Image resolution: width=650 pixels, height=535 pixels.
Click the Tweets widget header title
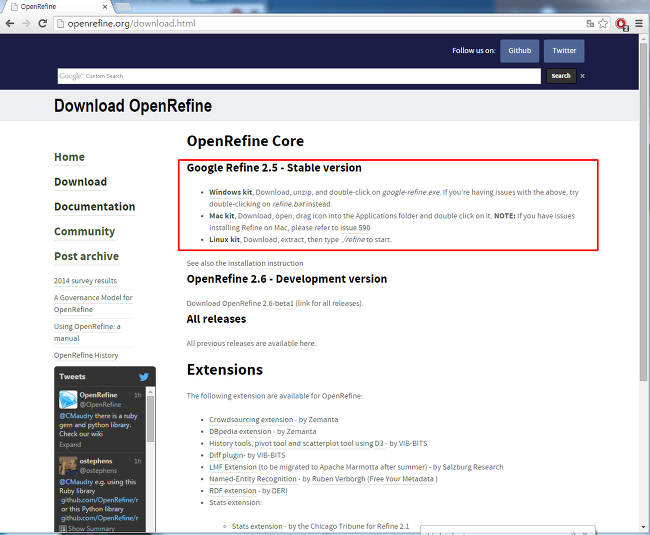(x=72, y=377)
